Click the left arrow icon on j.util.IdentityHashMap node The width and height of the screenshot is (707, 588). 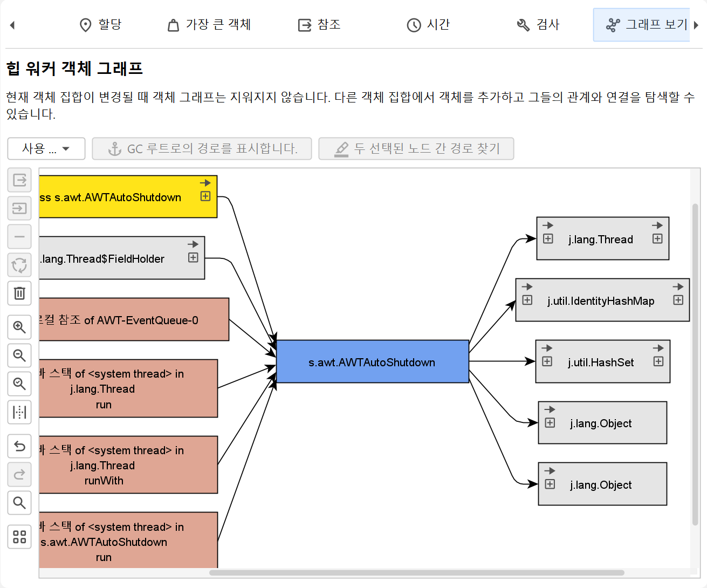click(527, 287)
